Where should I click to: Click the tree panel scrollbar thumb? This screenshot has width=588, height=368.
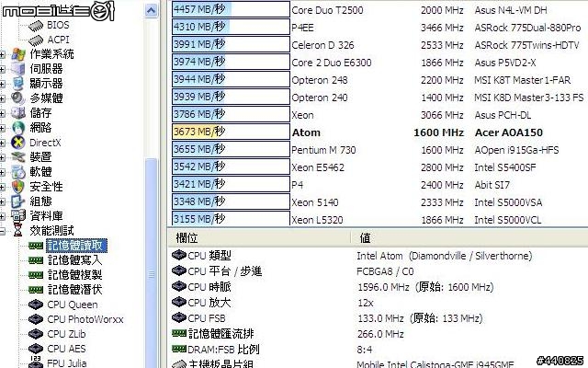point(151,263)
